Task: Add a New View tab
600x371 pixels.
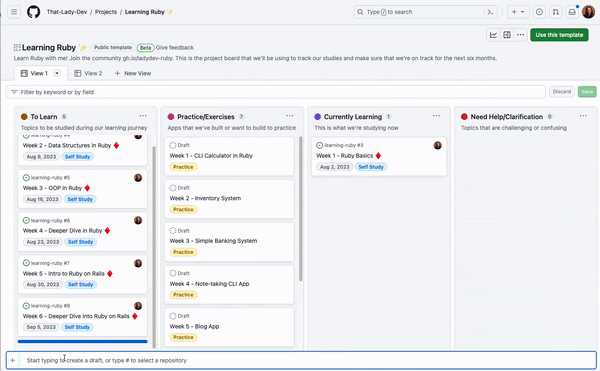Action: [133, 73]
